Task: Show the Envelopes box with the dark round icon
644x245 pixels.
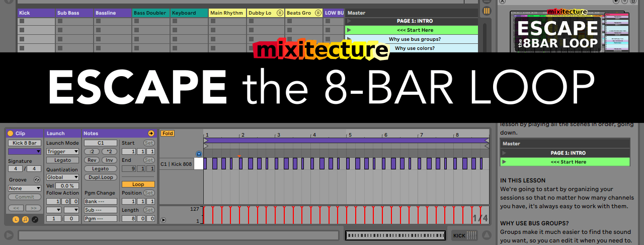Action: coord(35,219)
